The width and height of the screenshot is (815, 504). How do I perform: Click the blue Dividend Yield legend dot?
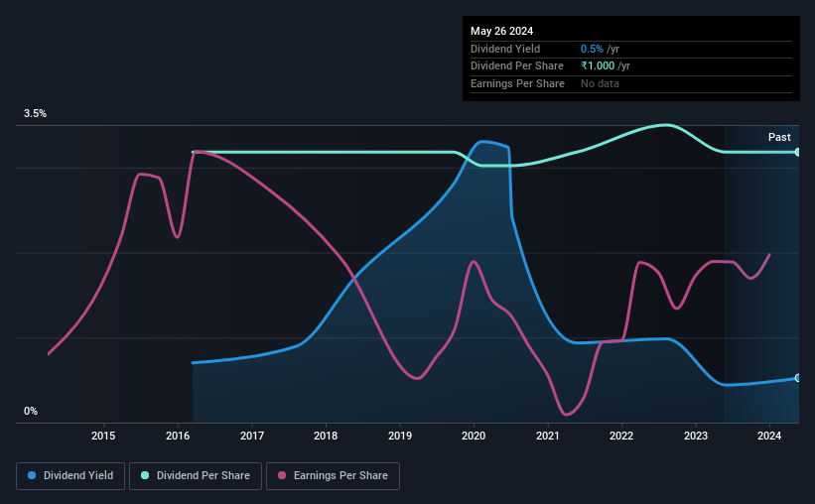click(x=32, y=475)
